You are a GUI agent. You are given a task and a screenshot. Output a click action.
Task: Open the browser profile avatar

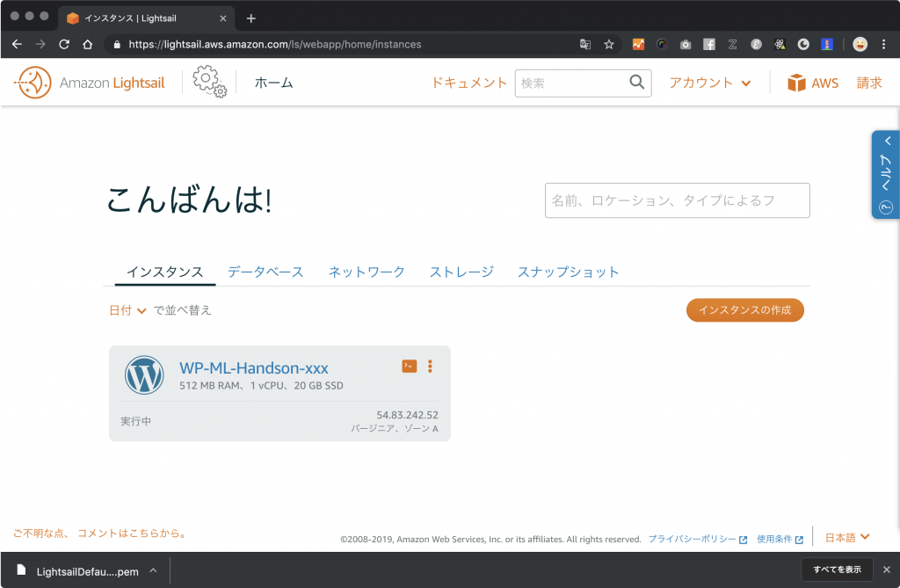(x=860, y=44)
